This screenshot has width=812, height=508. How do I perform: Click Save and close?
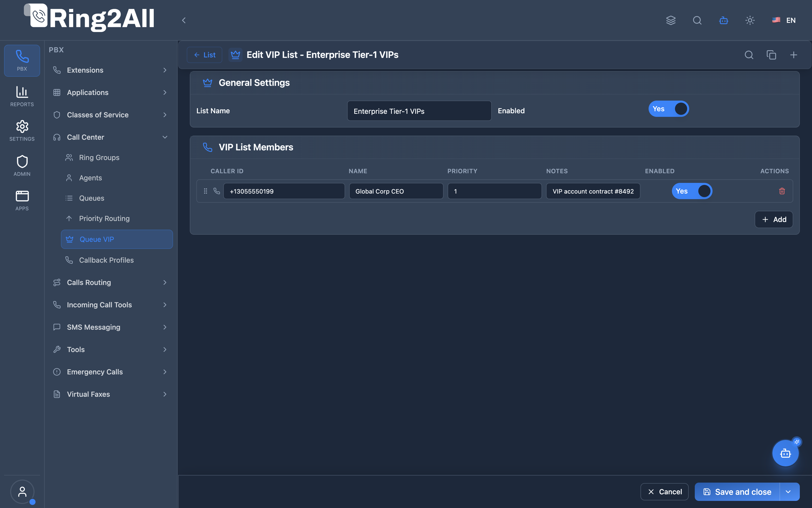pos(737,492)
